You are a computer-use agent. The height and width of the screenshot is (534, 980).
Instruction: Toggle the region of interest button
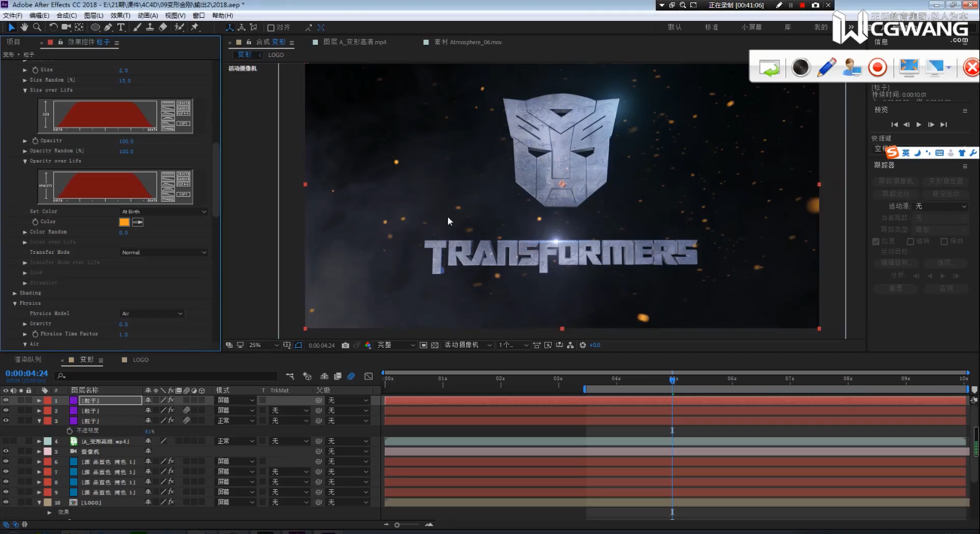click(423, 345)
